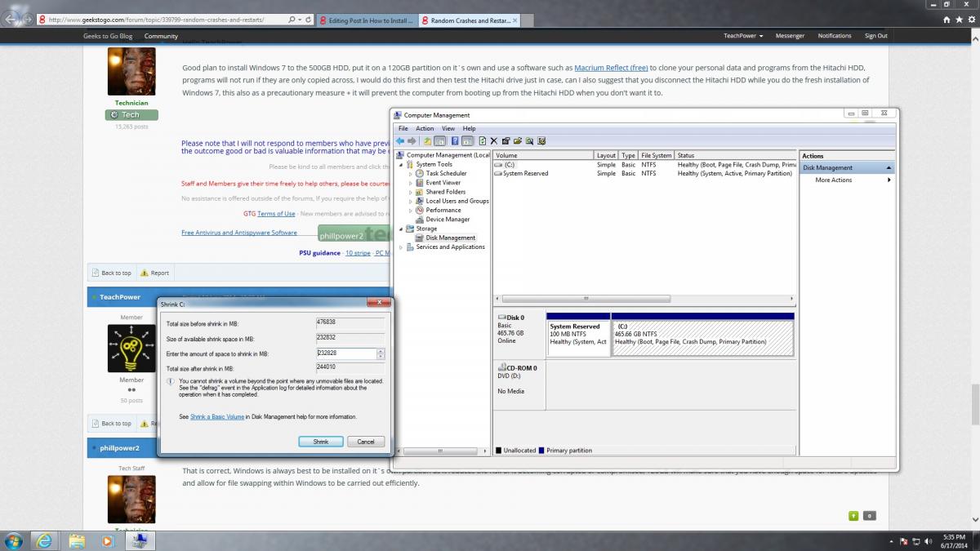Open the File menu in Computer Management
Viewport: 980px width, 551px height.
pyautogui.click(x=403, y=128)
